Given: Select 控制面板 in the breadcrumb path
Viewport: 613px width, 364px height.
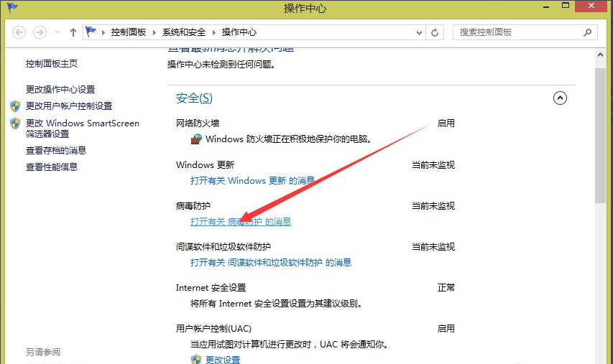Looking at the screenshot, I should tap(128, 32).
